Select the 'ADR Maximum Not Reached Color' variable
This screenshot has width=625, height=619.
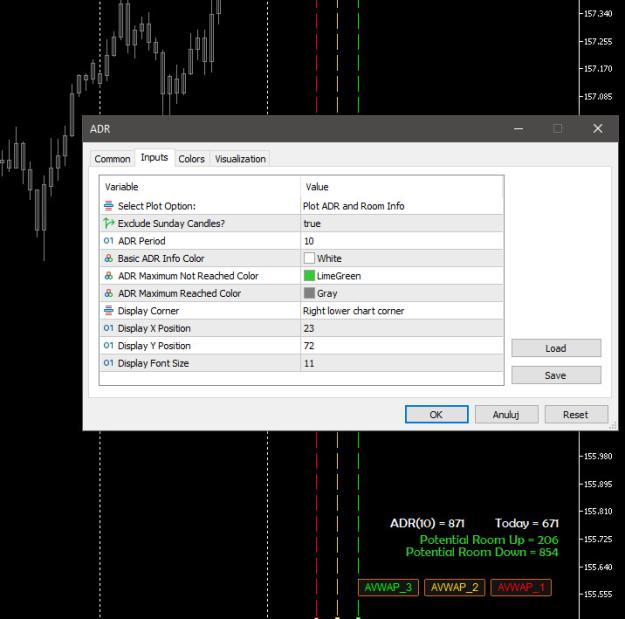pyautogui.click(x=188, y=276)
